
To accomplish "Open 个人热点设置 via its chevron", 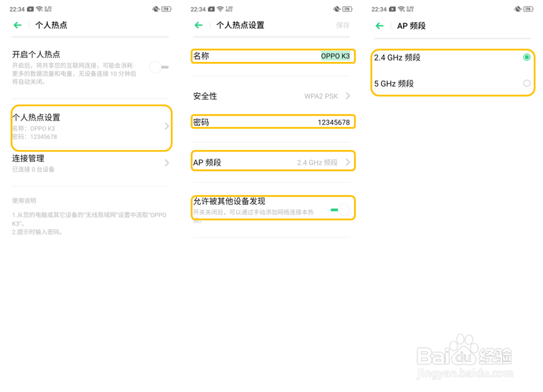I will [167, 126].
